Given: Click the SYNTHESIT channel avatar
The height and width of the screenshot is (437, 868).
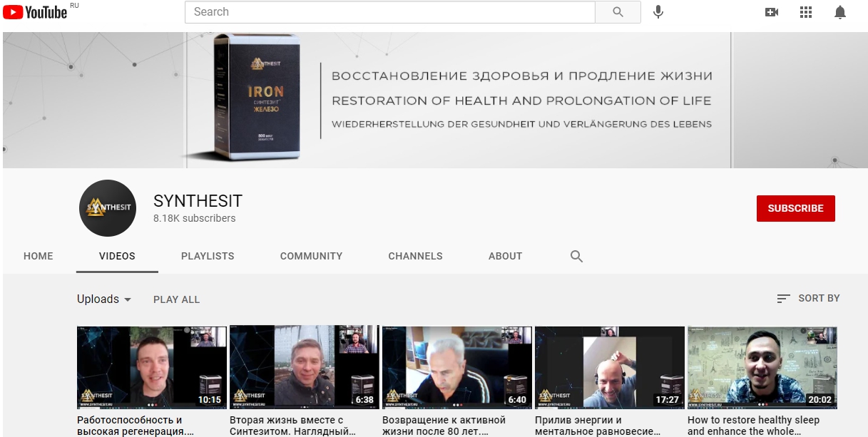Looking at the screenshot, I should [x=108, y=208].
